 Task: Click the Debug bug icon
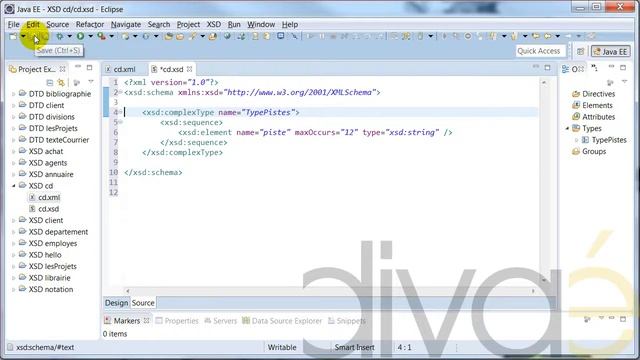coord(60,36)
